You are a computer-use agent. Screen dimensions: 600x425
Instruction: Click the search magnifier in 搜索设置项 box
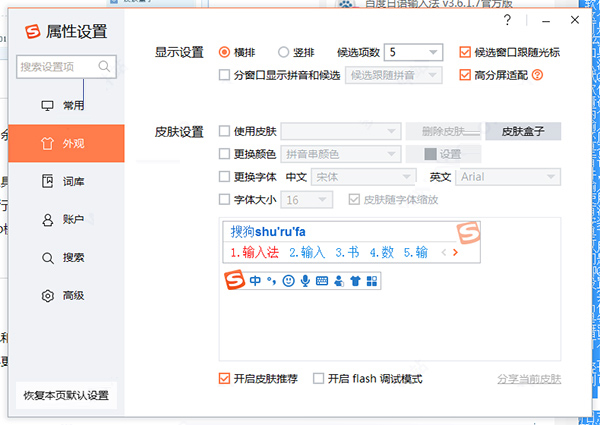104,66
